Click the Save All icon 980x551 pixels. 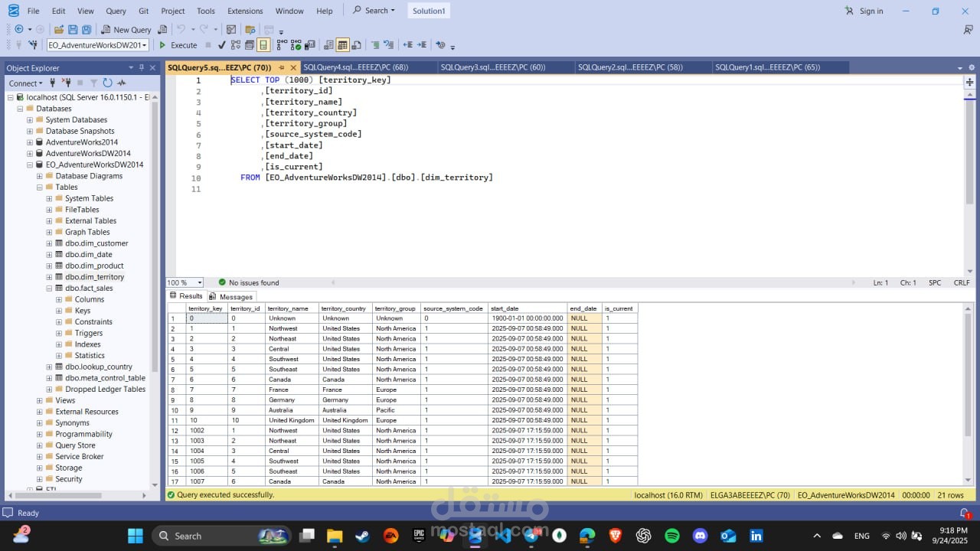pyautogui.click(x=87, y=30)
